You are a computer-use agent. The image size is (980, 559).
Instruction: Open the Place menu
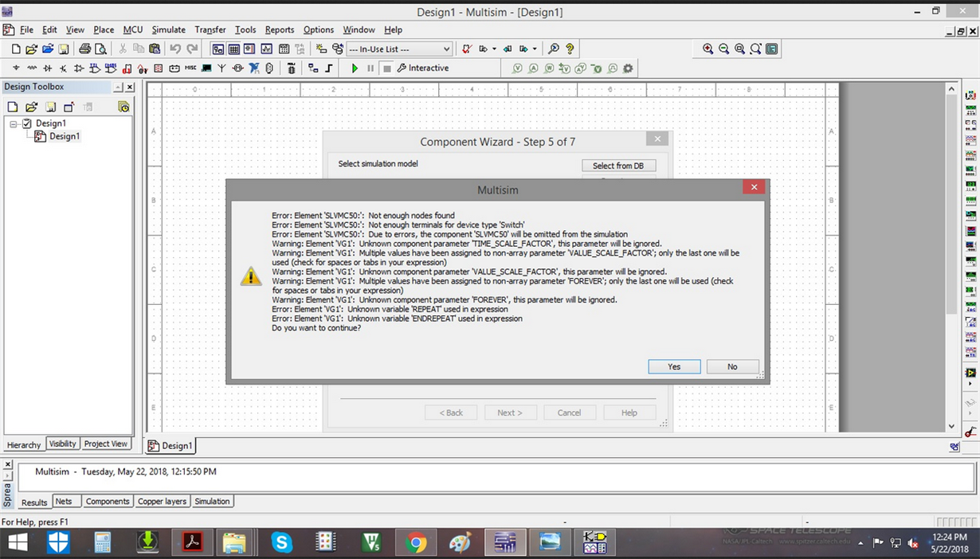coord(104,29)
